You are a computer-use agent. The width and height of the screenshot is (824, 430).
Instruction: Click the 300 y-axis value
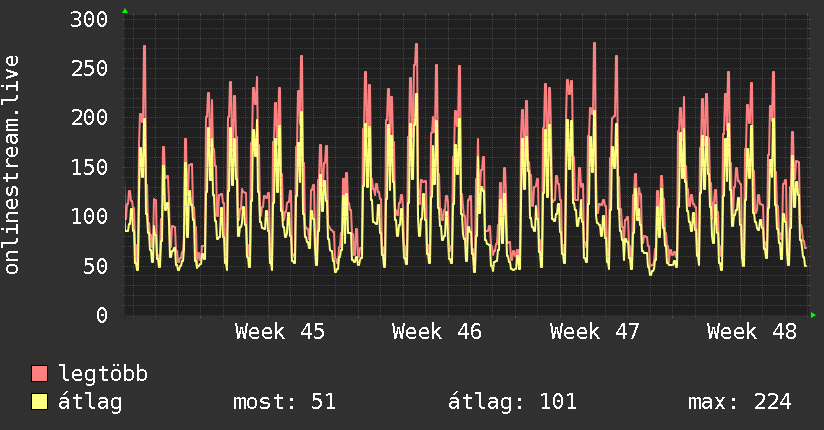point(89,19)
